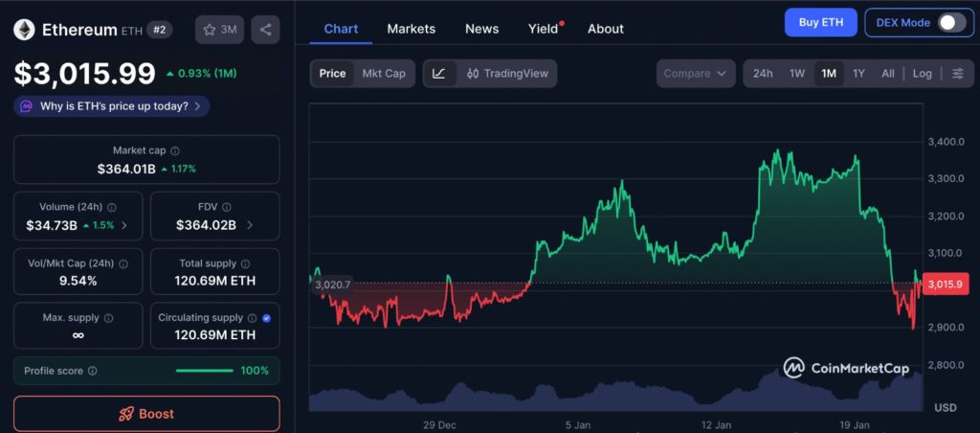The height and width of the screenshot is (433, 980).
Task: Click the Max. supply info icon
Action: tap(108, 318)
